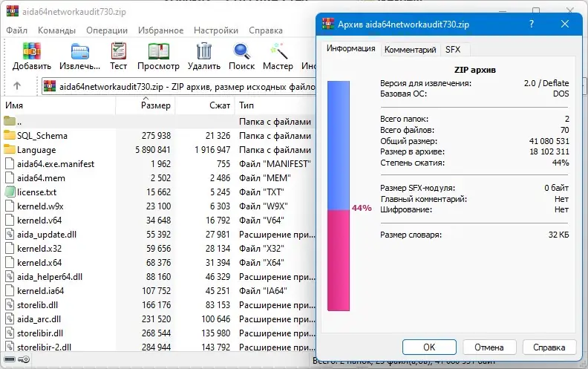Select the kerneld.v64 file name
Viewport: 588px width, 369px height.
pos(39,221)
